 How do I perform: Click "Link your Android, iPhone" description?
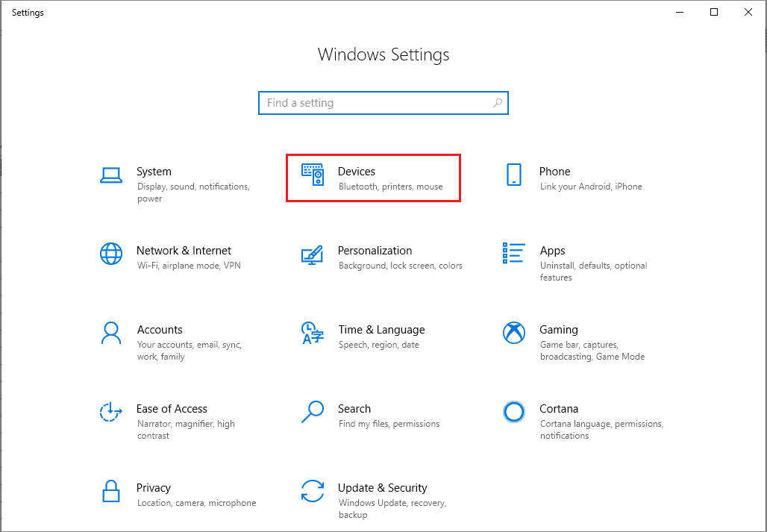[591, 187]
